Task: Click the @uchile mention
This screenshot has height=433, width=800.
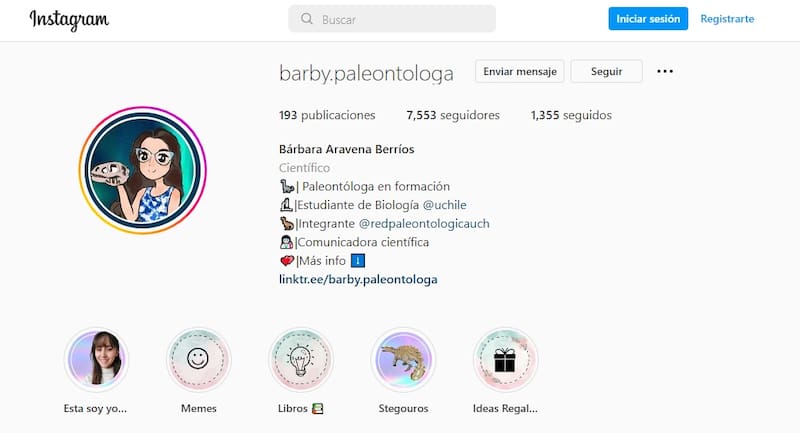Action: coord(444,205)
